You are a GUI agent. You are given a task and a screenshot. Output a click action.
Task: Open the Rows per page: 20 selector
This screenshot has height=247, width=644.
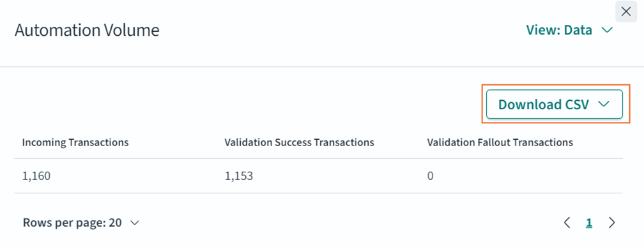tap(81, 223)
